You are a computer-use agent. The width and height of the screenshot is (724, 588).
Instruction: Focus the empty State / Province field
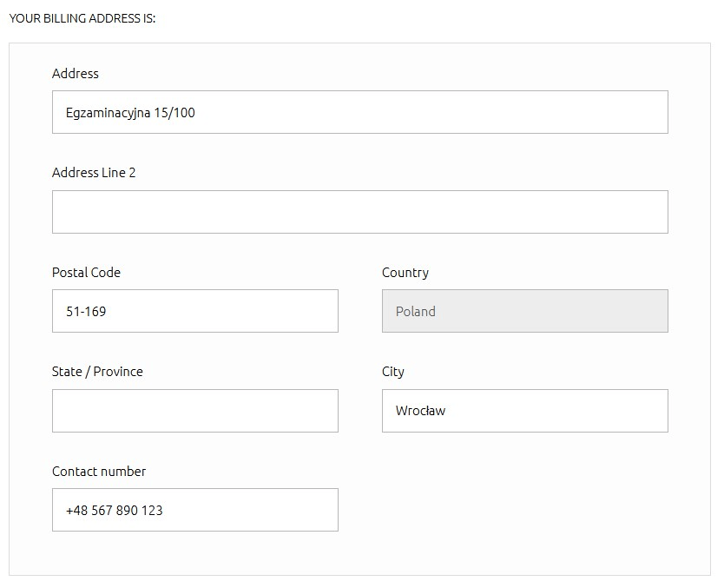[x=194, y=411]
